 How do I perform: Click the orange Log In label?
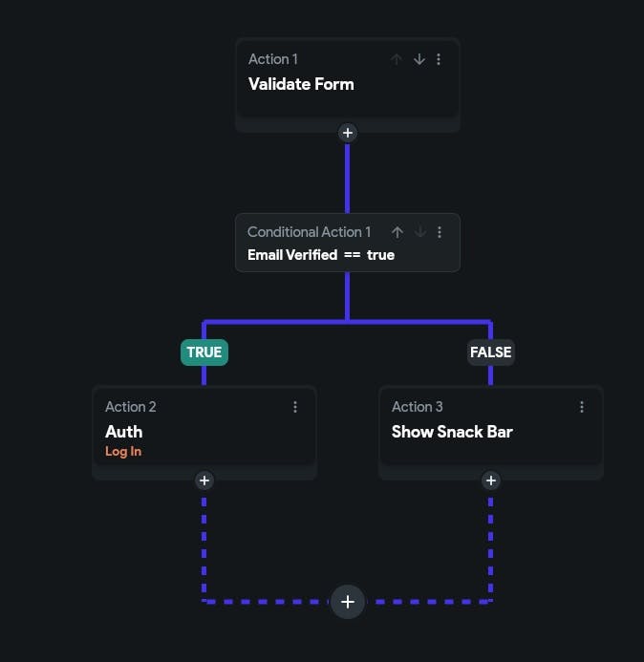tap(123, 452)
